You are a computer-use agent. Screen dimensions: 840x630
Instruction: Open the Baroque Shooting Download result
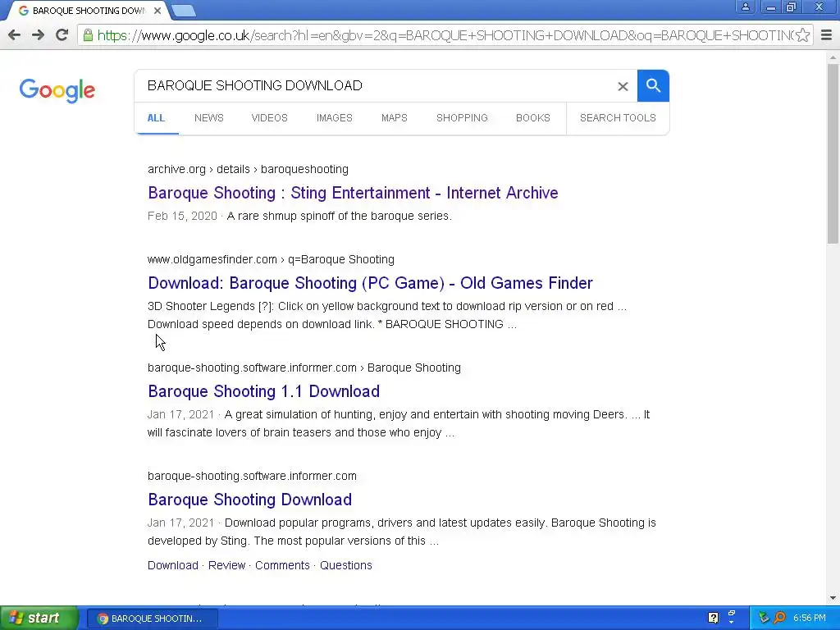(x=249, y=500)
